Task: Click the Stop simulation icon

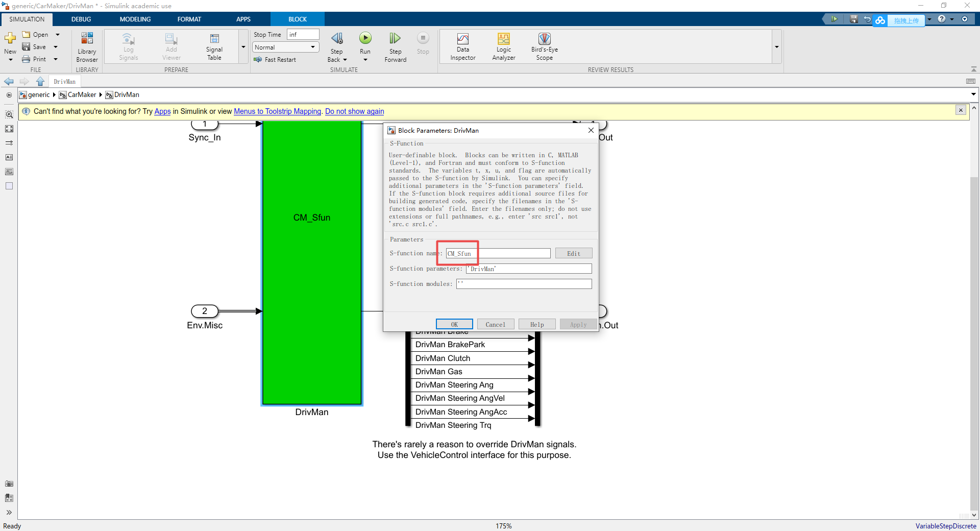Action: pos(423,38)
